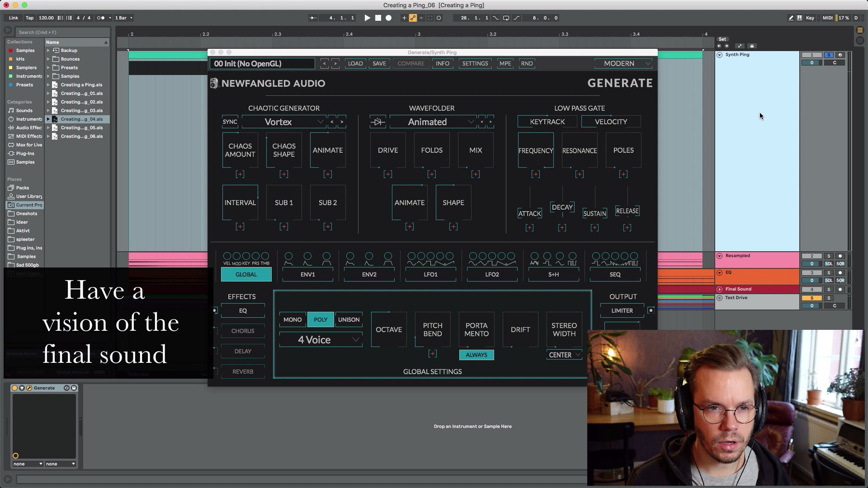Click the SAVE preset button
The image size is (868, 488).
click(379, 64)
